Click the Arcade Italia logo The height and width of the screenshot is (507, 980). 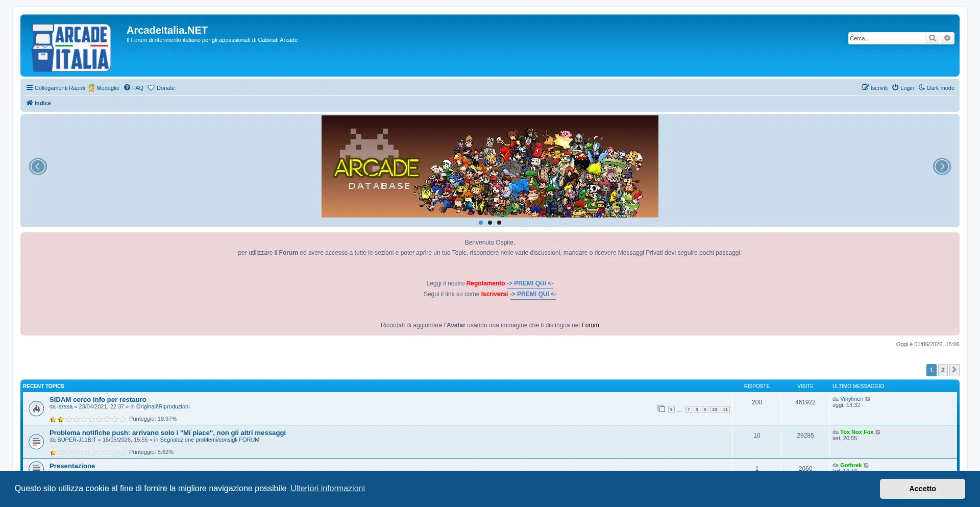(71, 47)
